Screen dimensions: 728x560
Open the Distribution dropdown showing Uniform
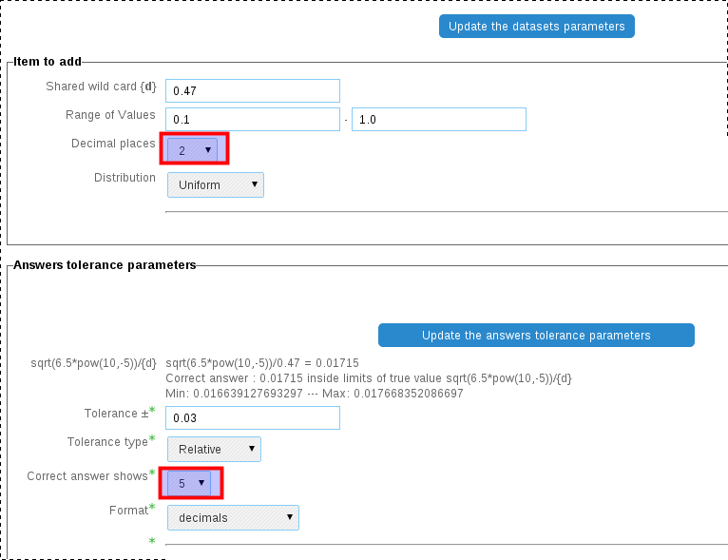coord(216,184)
